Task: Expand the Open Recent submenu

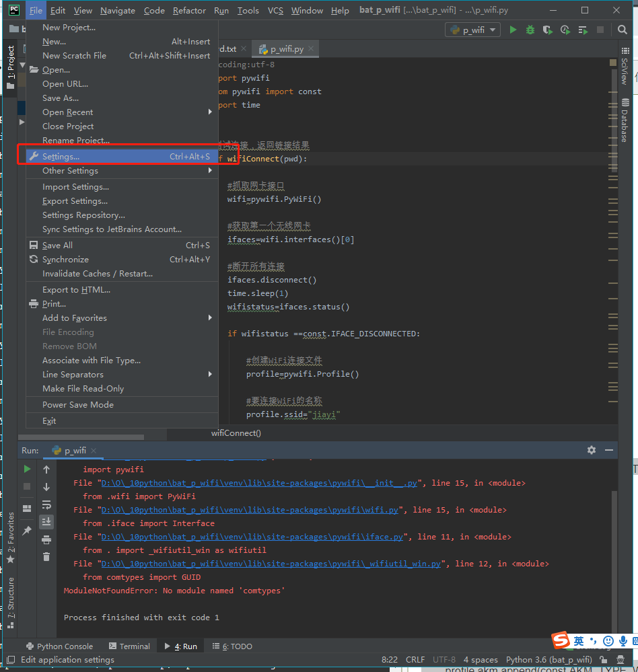Action: (122, 112)
